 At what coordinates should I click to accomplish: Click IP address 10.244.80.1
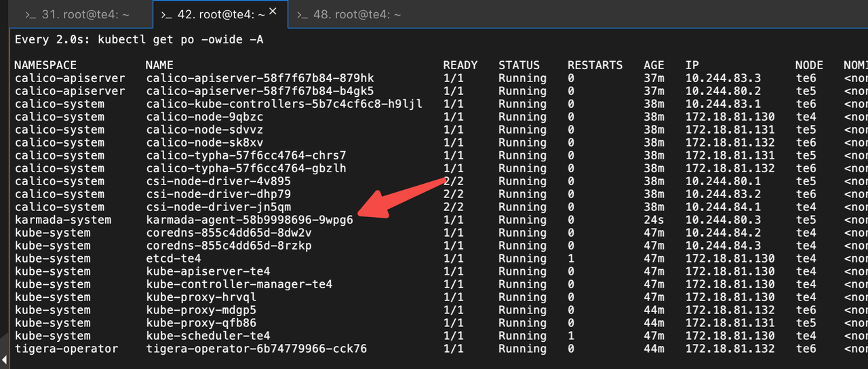[723, 181]
